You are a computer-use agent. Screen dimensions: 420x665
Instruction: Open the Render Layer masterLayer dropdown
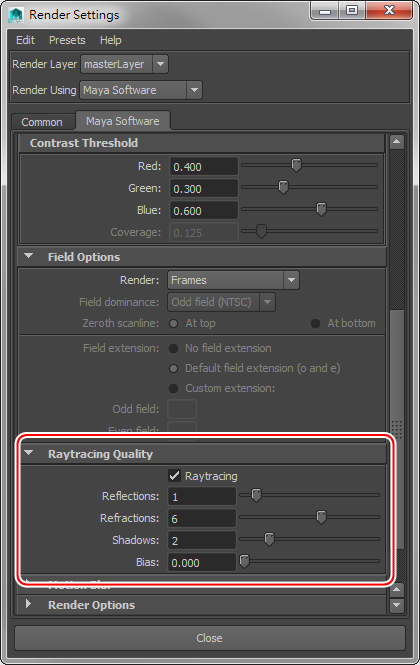pyautogui.click(x=124, y=64)
